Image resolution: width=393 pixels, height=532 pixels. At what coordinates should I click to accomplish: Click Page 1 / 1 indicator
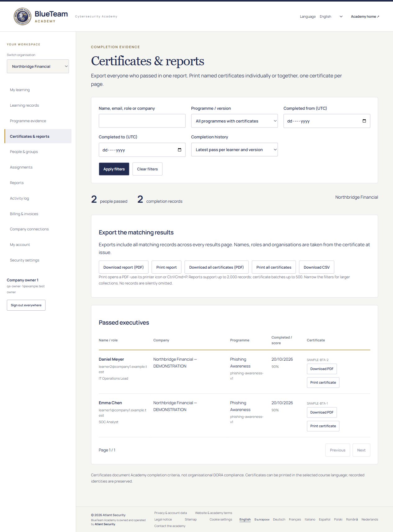(x=107, y=450)
